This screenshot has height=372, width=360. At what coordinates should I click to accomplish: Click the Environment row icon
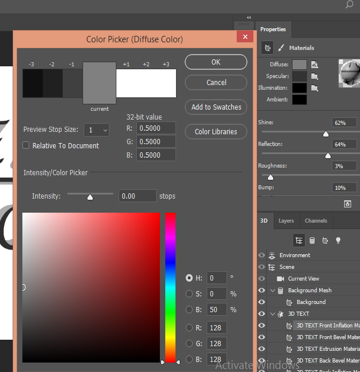click(272, 255)
